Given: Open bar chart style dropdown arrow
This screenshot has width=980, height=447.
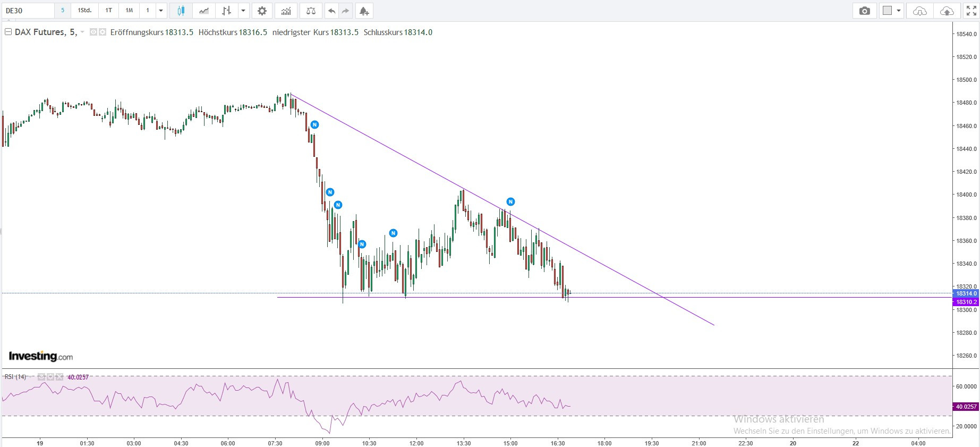Looking at the screenshot, I should [243, 11].
